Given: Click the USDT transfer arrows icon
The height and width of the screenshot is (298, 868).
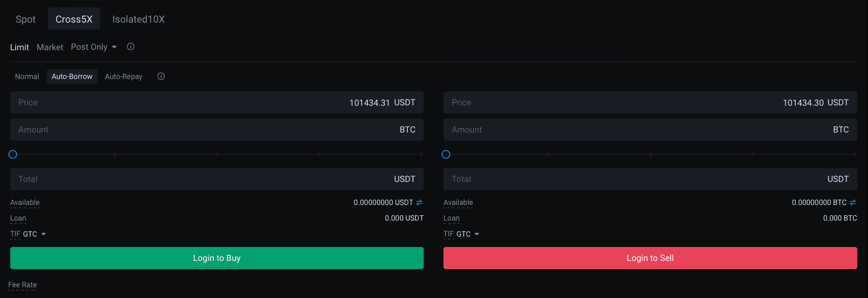Looking at the screenshot, I should click(x=419, y=203).
